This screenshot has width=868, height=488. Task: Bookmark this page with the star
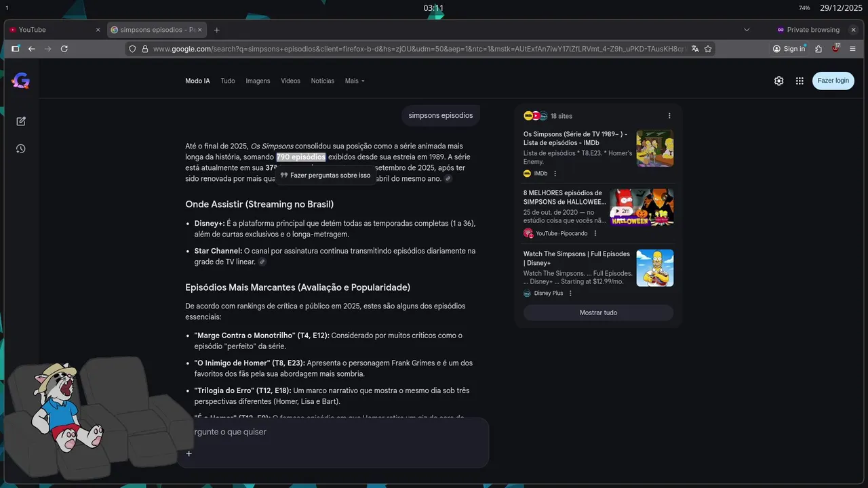[708, 49]
